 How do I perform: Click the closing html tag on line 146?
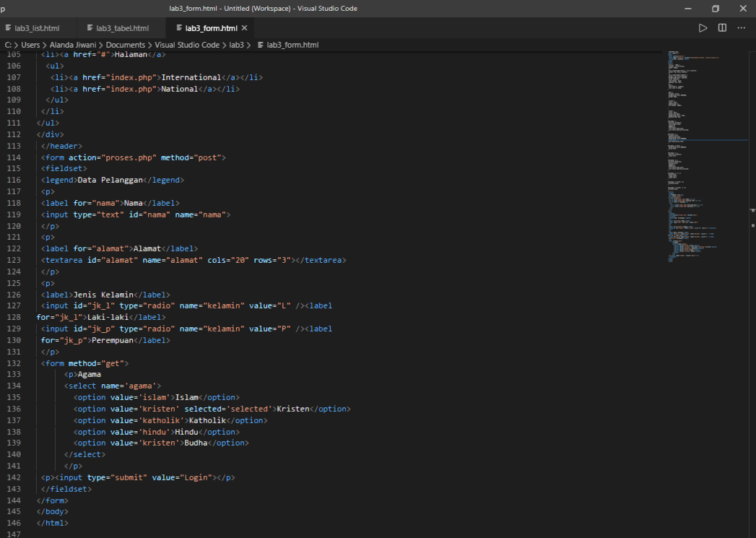coord(52,523)
